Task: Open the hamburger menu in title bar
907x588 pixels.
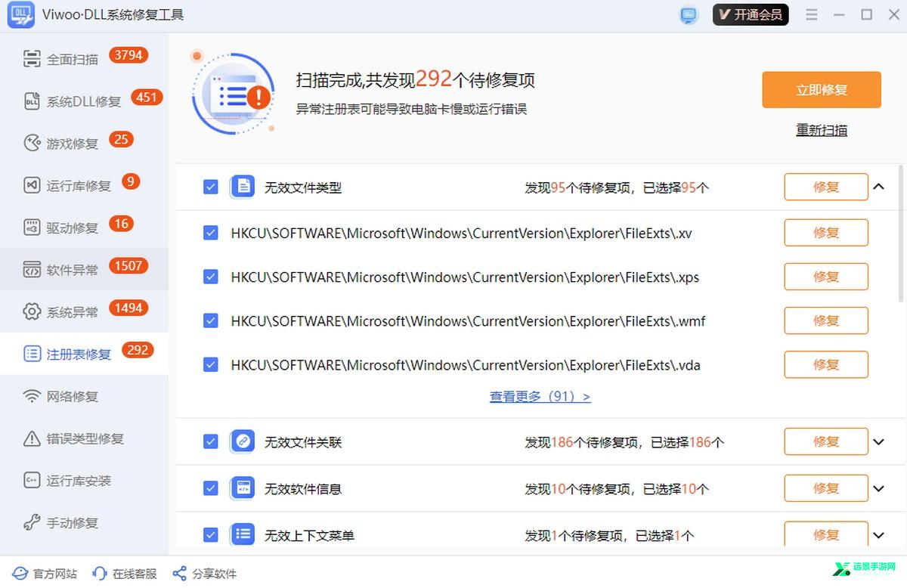Action: [x=812, y=15]
